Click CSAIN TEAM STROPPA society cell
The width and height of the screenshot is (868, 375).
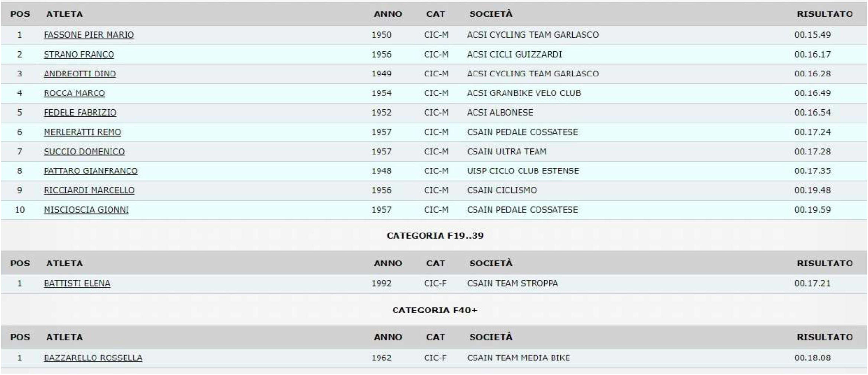[x=512, y=283]
